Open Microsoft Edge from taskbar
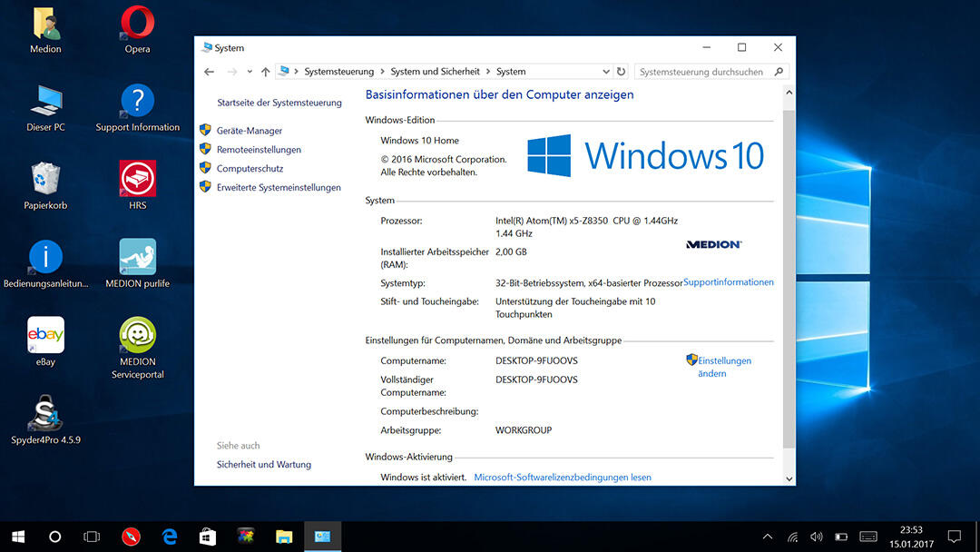This screenshot has width=980, height=552. (169, 537)
